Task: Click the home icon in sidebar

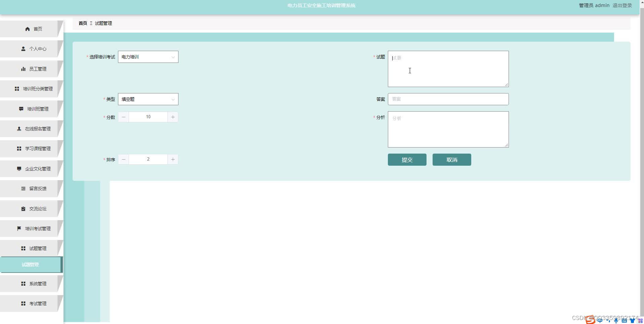Action: click(x=28, y=29)
